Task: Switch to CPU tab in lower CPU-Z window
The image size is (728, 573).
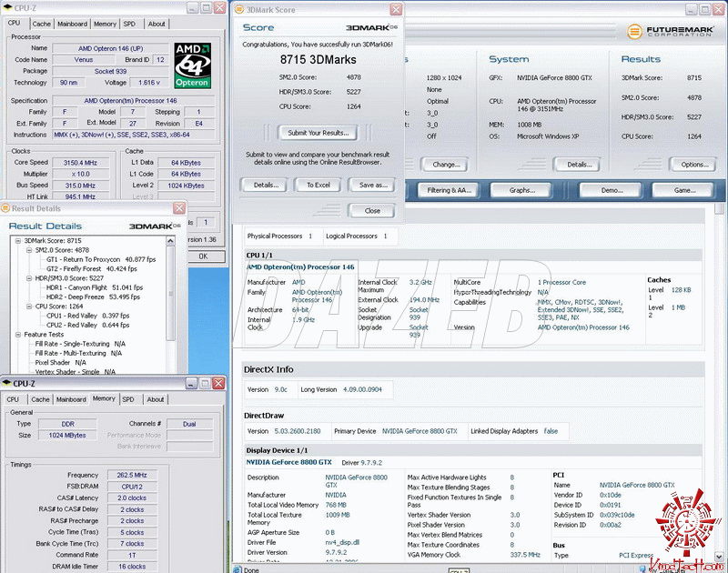Action: tap(13, 399)
